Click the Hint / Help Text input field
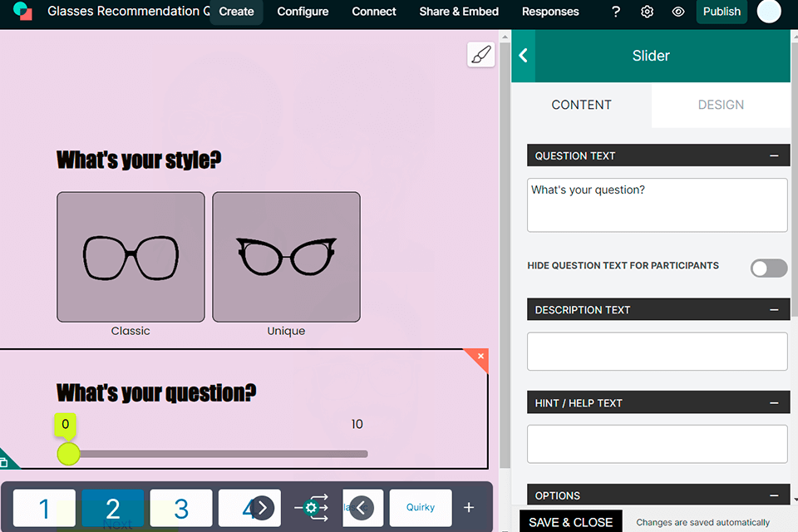The image size is (798, 532). (657, 444)
